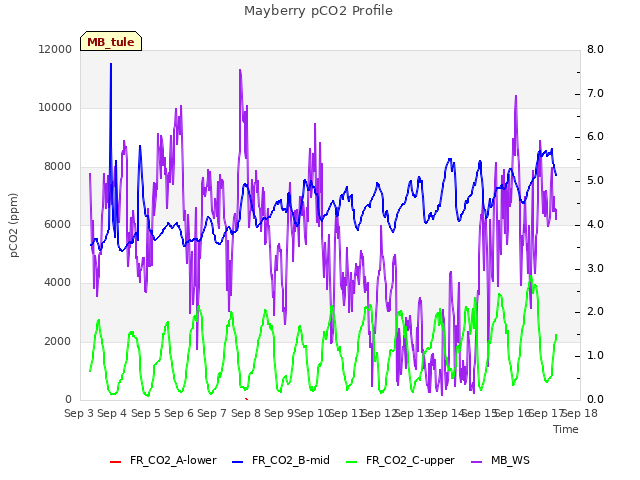The width and height of the screenshot is (640, 480).
Task: Click the 12000 left axis tick label
Action: tap(55, 49)
